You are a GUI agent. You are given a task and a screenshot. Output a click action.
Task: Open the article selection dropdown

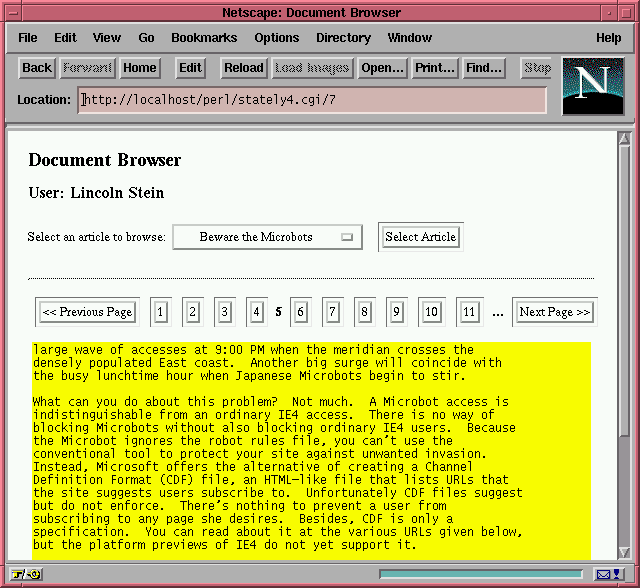(x=267, y=237)
